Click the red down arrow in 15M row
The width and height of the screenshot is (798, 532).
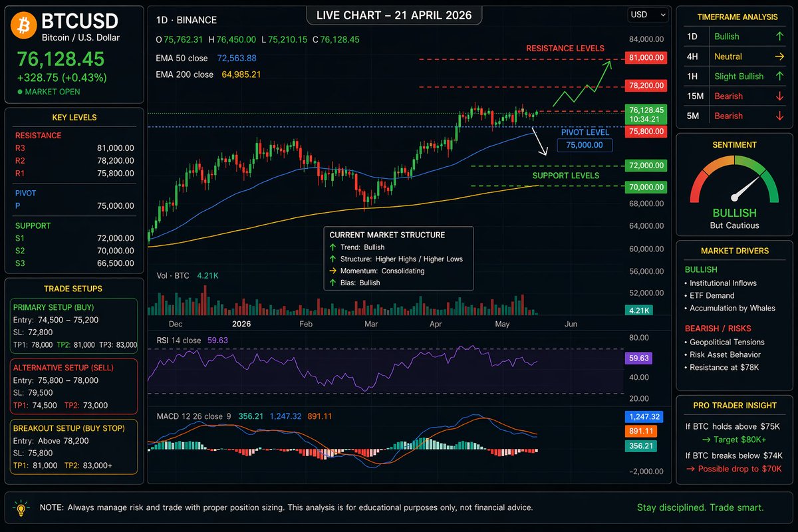tap(779, 96)
